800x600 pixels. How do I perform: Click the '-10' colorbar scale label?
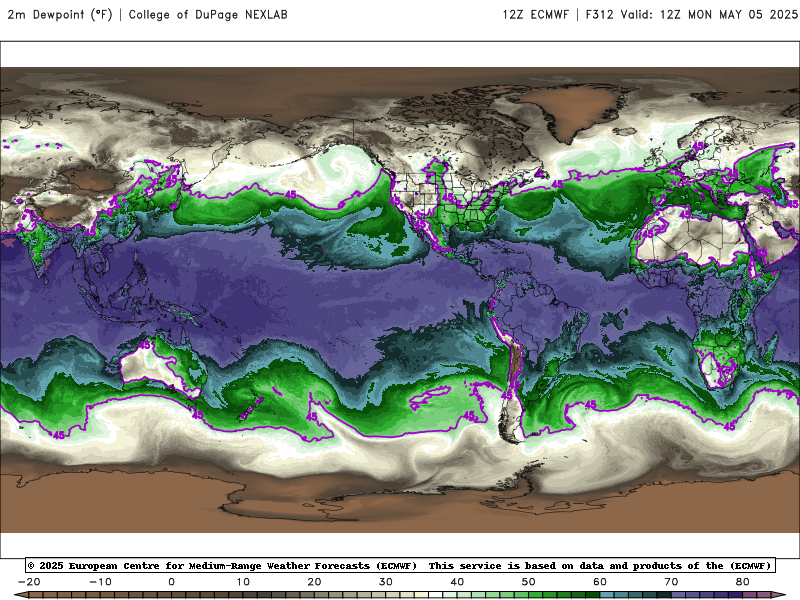101,582
